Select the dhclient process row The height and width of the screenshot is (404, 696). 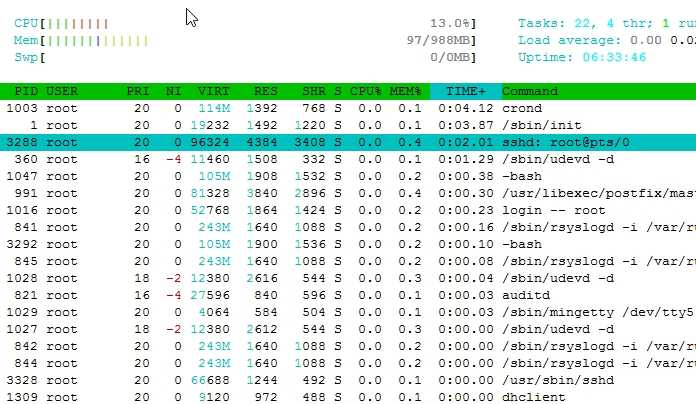pos(348,397)
